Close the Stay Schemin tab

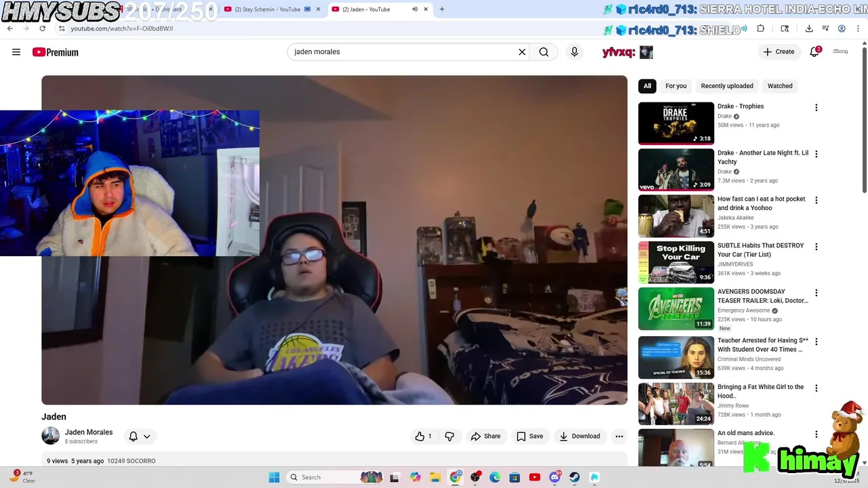tap(318, 9)
